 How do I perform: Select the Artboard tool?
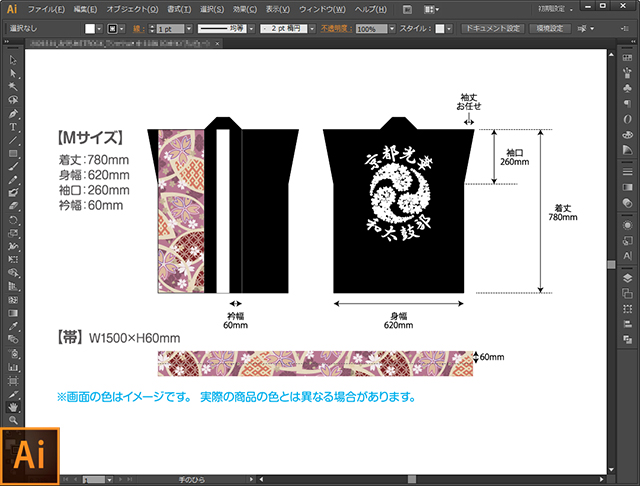pos(13,381)
